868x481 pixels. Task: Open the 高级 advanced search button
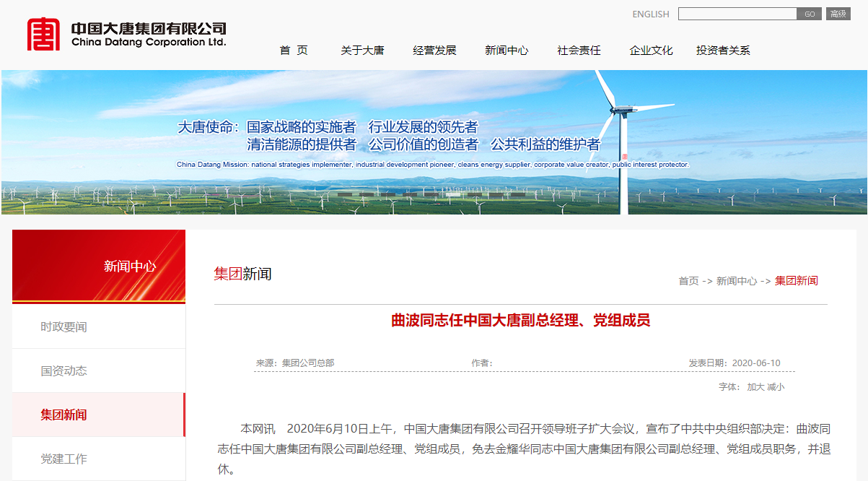(x=838, y=14)
